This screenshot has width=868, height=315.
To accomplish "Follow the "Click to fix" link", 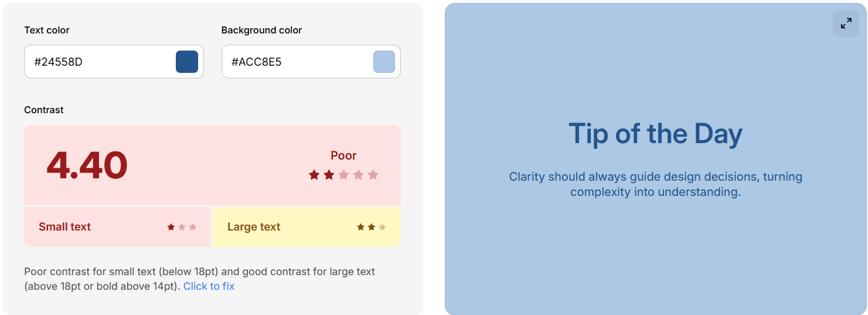I will click(x=209, y=286).
